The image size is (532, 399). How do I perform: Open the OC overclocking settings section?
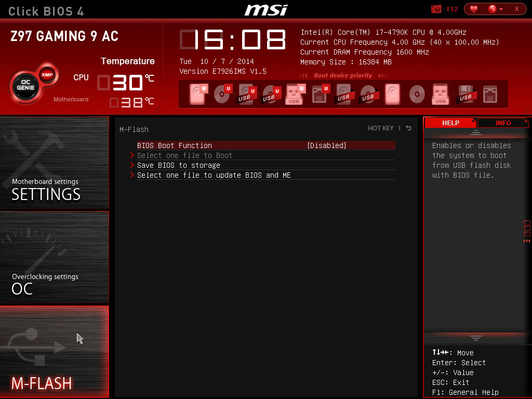click(x=55, y=258)
